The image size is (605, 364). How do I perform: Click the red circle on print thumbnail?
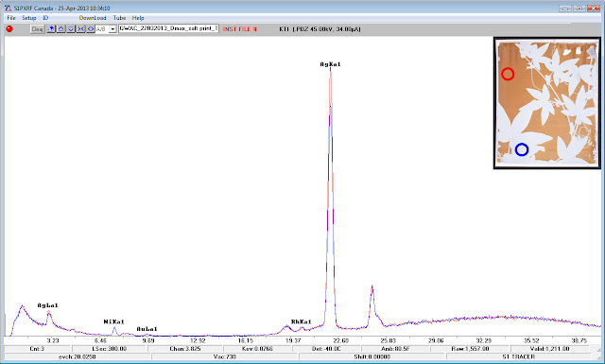coord(508,74)
